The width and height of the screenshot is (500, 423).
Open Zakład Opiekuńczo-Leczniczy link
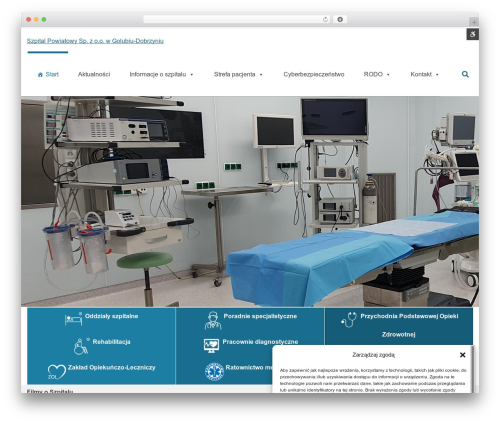click(112, 367)
